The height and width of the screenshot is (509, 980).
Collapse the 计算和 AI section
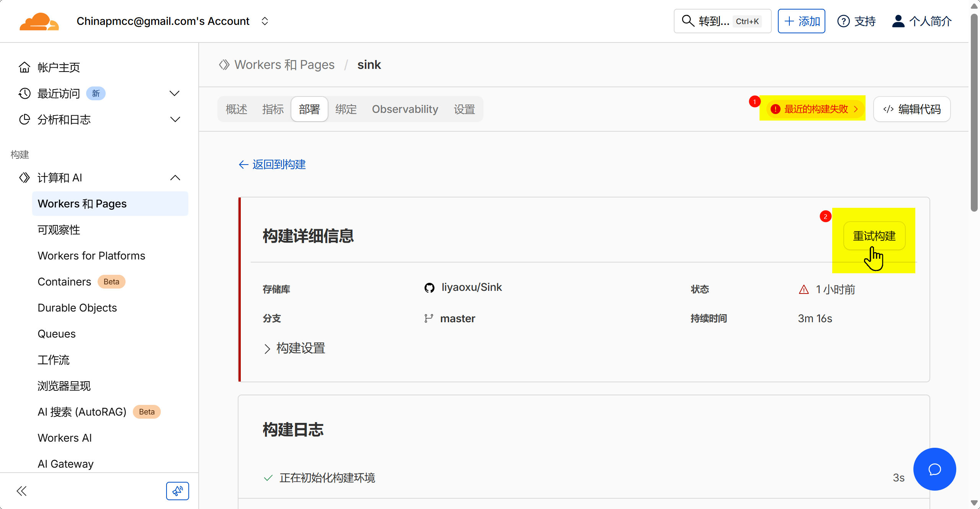point(175,178)
